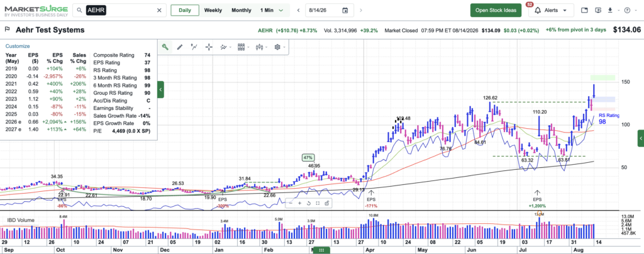Click the Vol. 3,314,996 volume text
Screen dimensions: 644x254
(x=339, y=30)
